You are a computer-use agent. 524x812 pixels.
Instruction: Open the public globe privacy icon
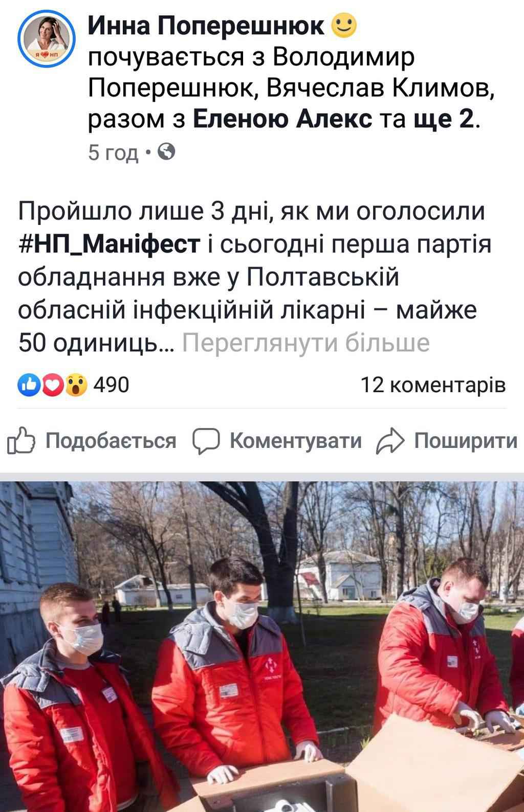coord(166,151)
